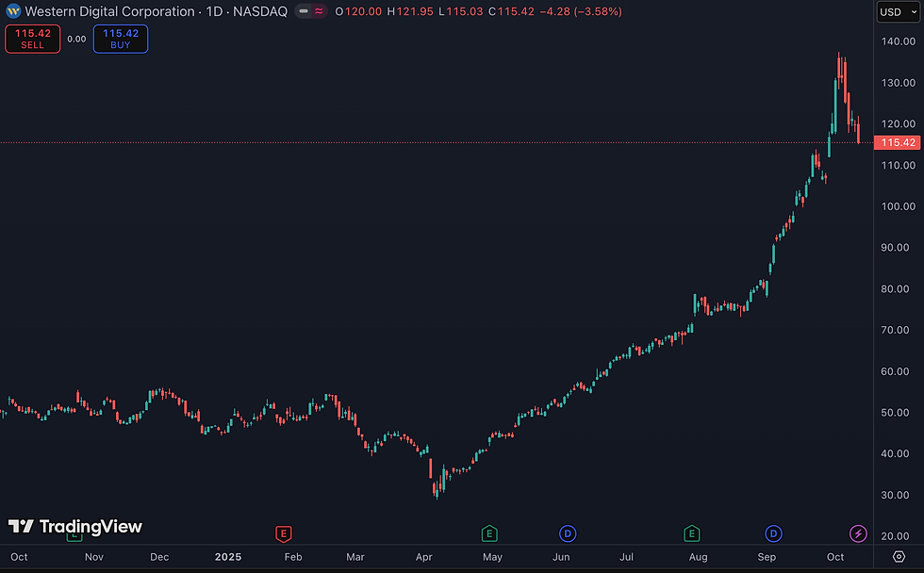924x573 pixels.
Task: Click the low value L115.03
Action: (461, 11)
